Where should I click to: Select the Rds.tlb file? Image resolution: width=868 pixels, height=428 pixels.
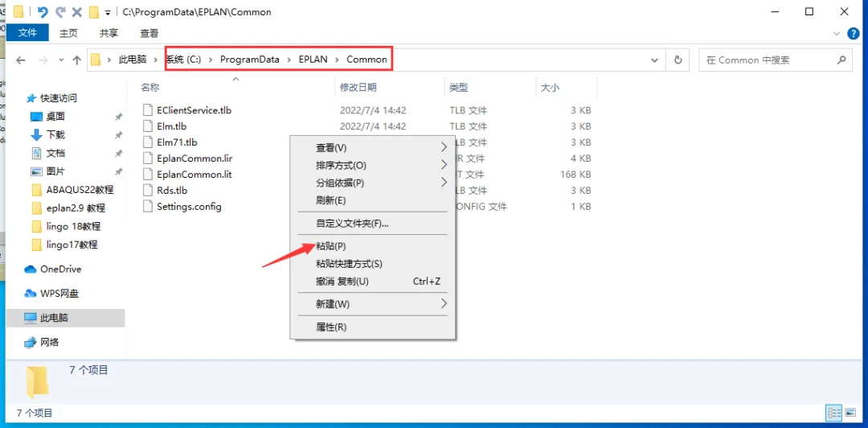coord(172,190)
